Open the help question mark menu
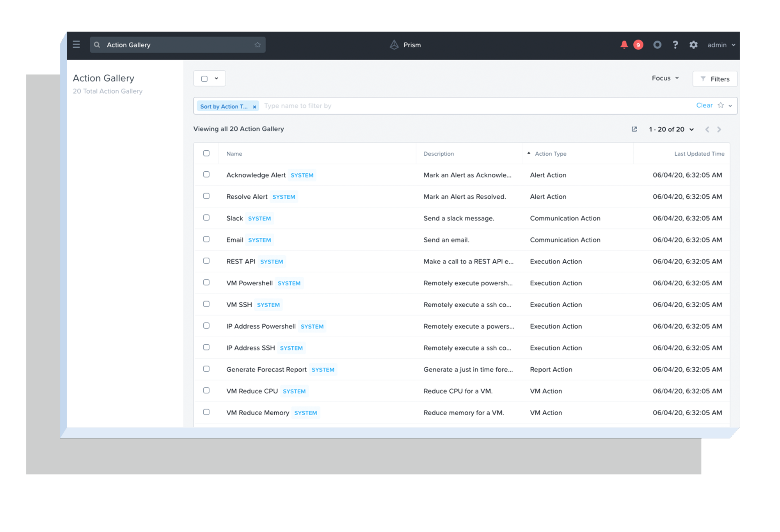The image size is (780, 532). (675, 45)
